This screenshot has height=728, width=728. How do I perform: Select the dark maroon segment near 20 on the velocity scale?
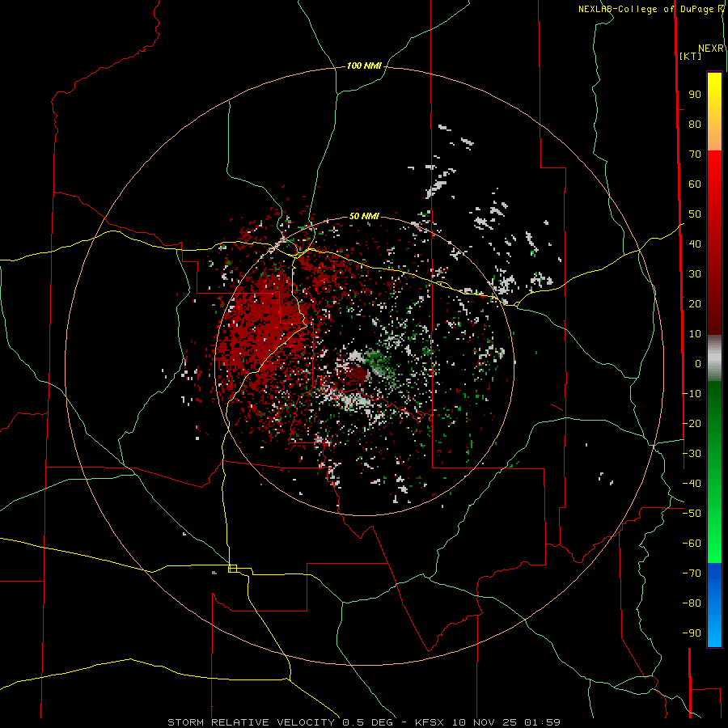714,307
